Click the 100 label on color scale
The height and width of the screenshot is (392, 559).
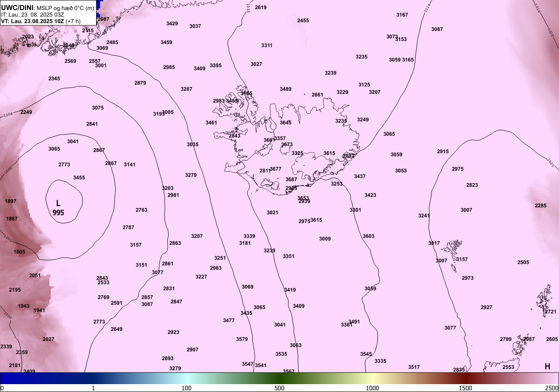[x=186, y=388]
